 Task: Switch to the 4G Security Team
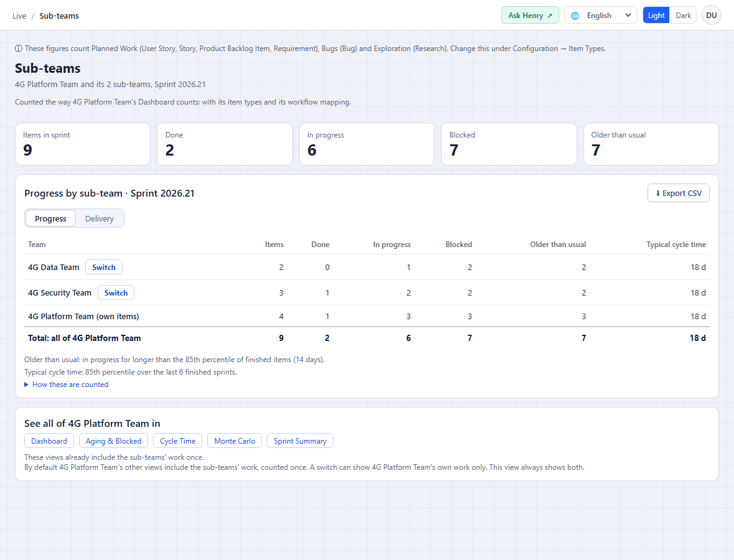click(x=116, y=292)
